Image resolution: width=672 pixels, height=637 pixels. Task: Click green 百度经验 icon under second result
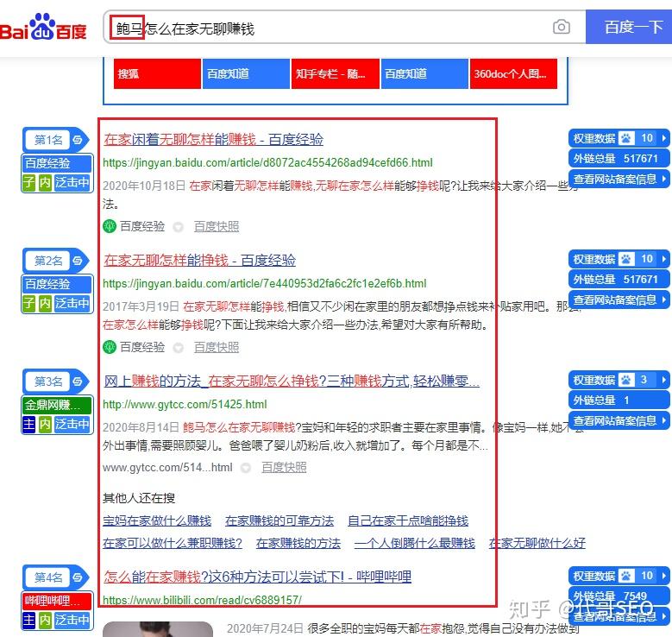tap(110, 347)
